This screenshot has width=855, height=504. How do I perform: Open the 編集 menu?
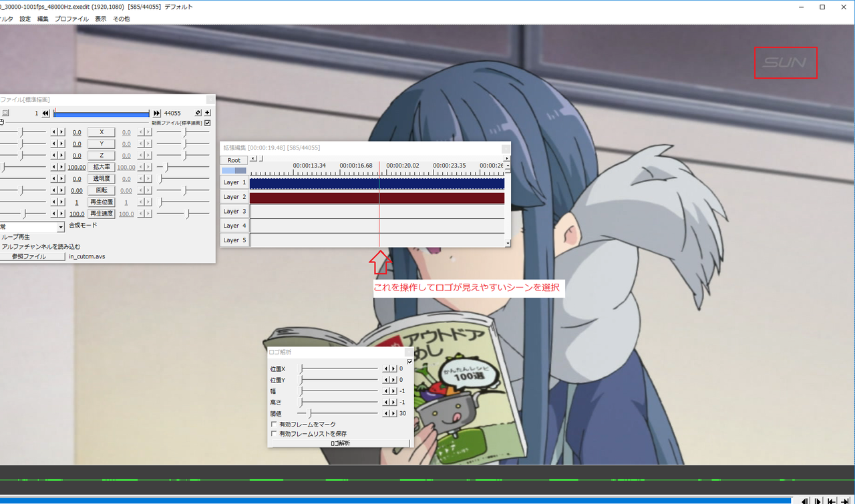point(43,19)
